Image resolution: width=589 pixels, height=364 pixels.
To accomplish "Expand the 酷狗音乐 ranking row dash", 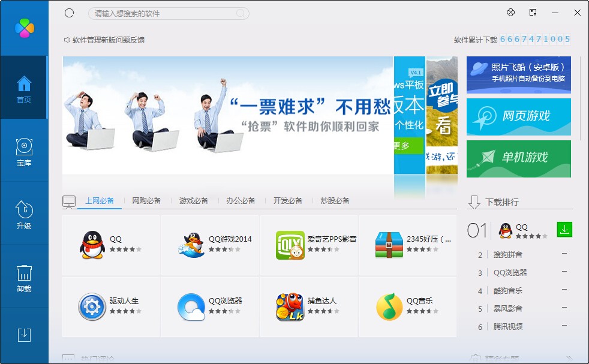I will [564, 290].
